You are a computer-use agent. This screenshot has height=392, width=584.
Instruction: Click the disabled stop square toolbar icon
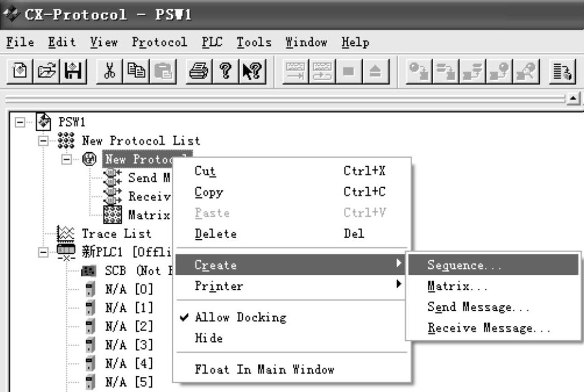[x=349, y=71]
